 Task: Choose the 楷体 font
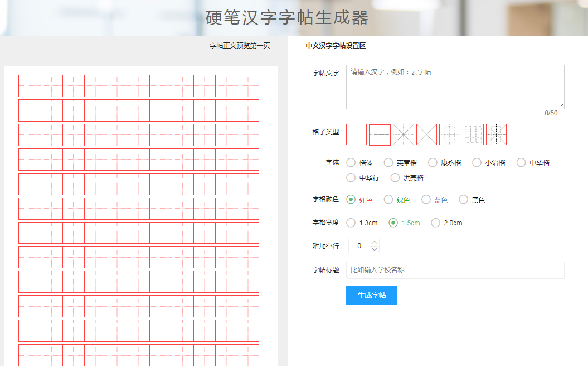tap(359, 162)
